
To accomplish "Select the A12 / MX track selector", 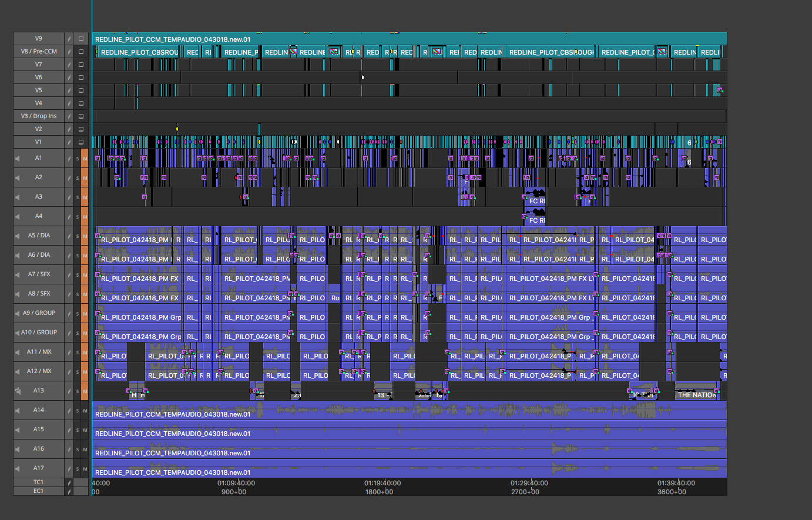I will (x=39, y=372).
